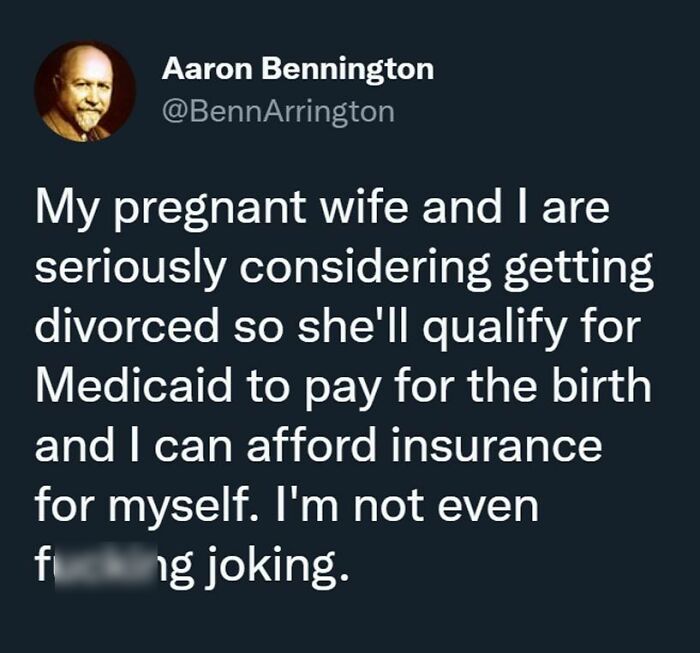Click the word qualify in the tweet

tap(494, 327)
